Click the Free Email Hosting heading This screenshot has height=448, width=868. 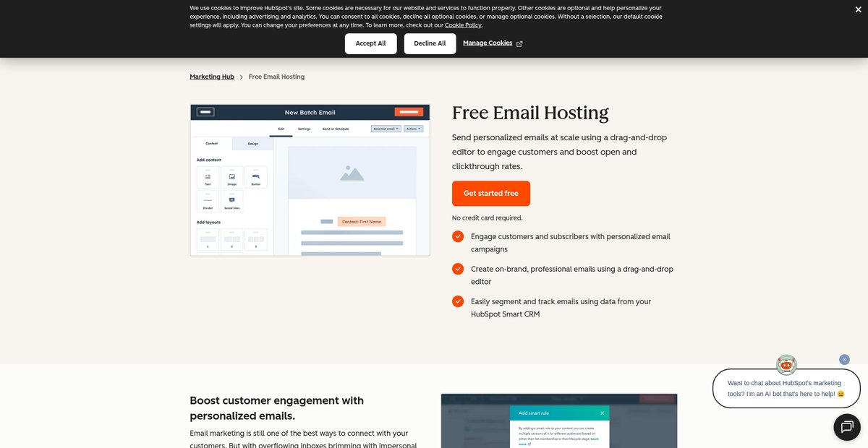point(530,113)
